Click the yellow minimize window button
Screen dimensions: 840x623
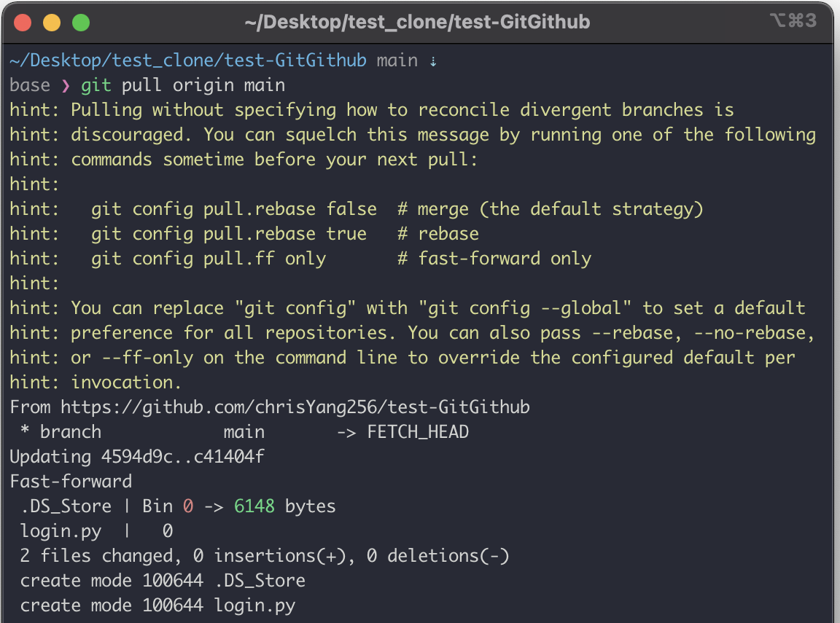click(52, 23)
